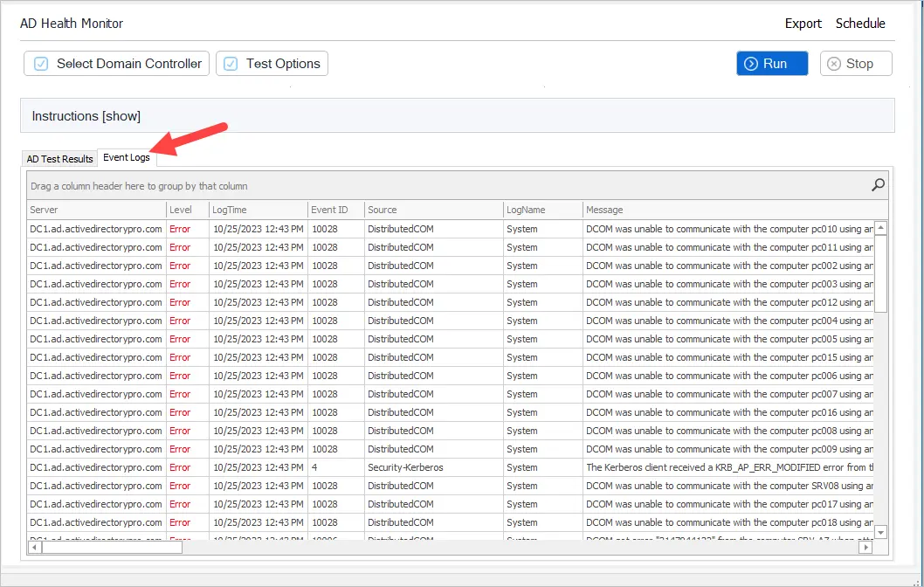Screen dimensions: 924x587
Task: Select the message mentioning computer pc008
Action: 729,431
